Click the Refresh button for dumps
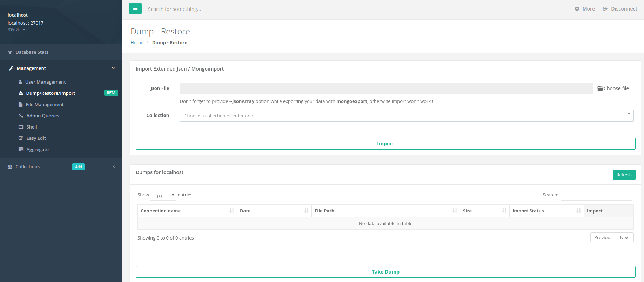The image size is (644, 282). (x=624, y=175)
